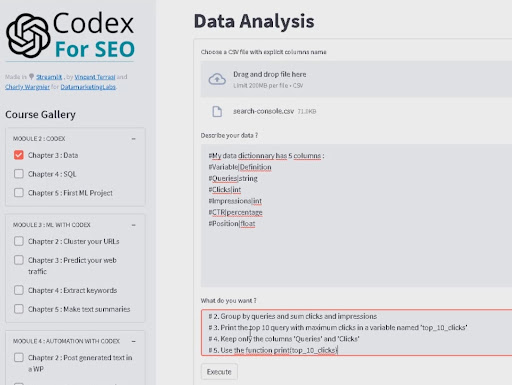
Task: Click the '#CTR|percentage' line
Action: pos(235,212)
